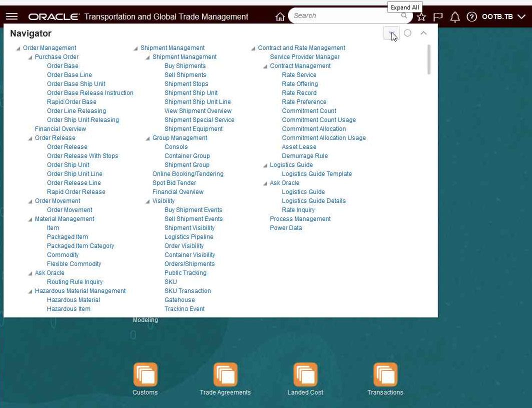Collapse the Order Management tree node
532x408 pixels.
click(x=18, y=48)
